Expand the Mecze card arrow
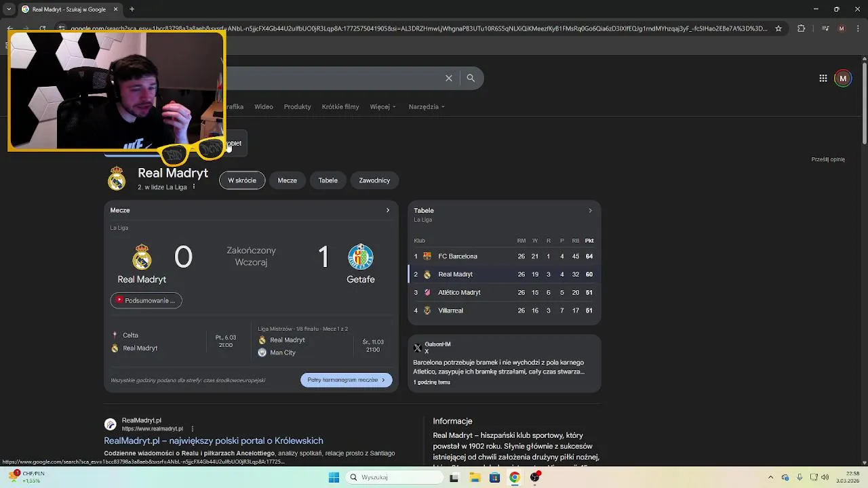868x488 pixels. pyautogui.click(x=388, y=210)
